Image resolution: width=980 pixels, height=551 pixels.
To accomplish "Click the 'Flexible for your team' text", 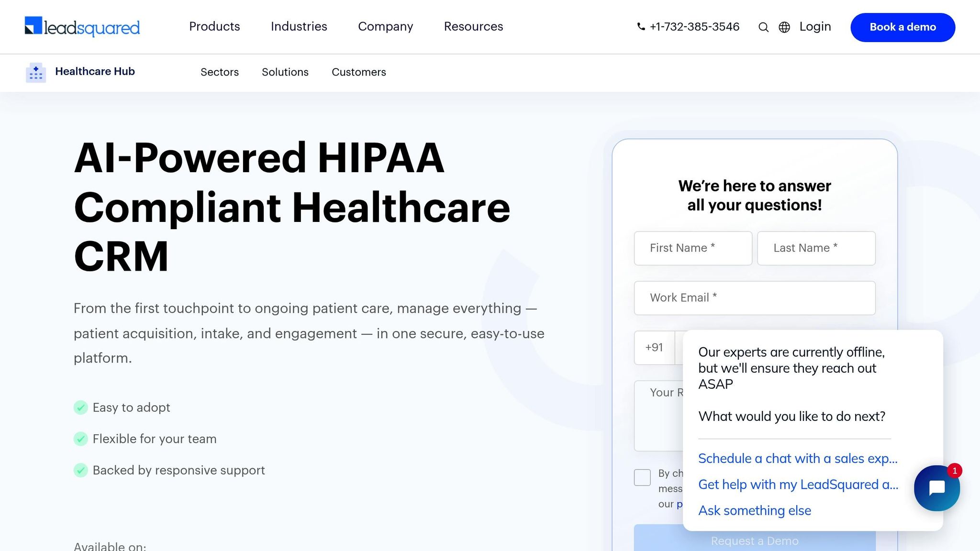I will pyautogui.click(x=155, y=439).
